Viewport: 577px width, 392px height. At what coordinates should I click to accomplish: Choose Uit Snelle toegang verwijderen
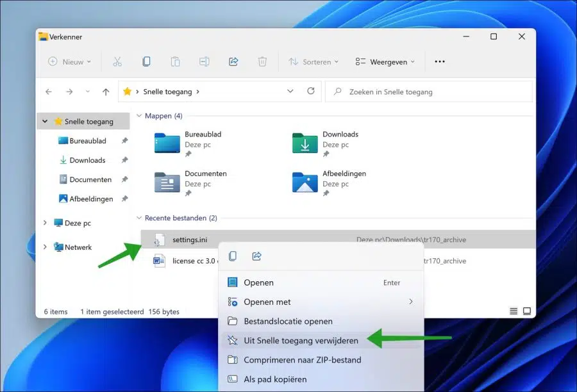pos(321,341)
